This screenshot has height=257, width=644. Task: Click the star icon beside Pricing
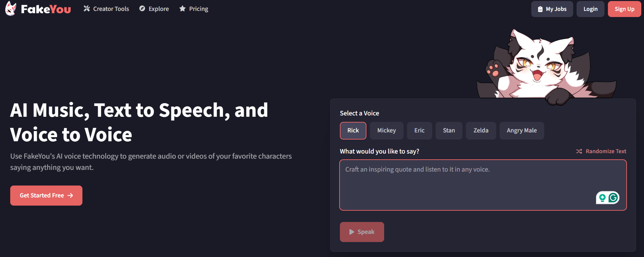point(183,9)
